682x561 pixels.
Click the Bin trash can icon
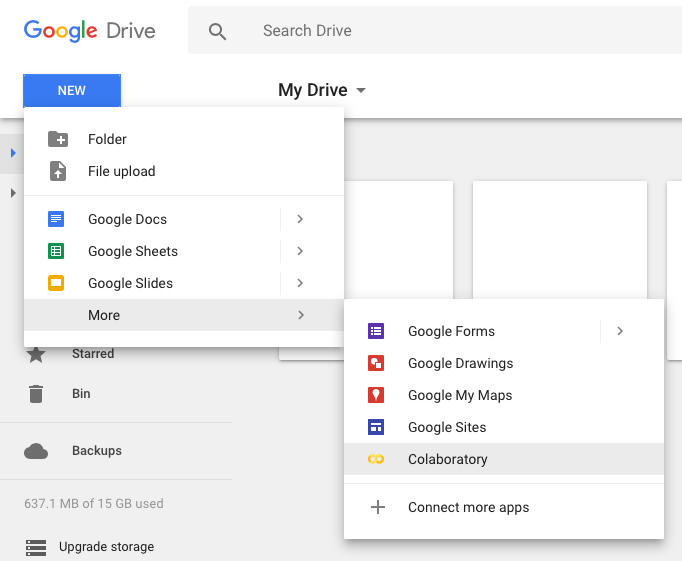(36, 394)
